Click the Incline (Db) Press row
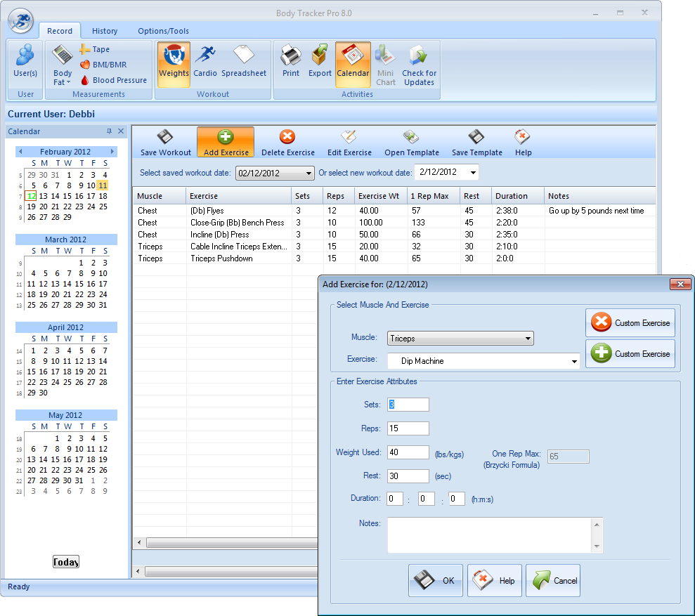Image resolution: width=695 pixels, height=616 pixels. tap(394, 235)
